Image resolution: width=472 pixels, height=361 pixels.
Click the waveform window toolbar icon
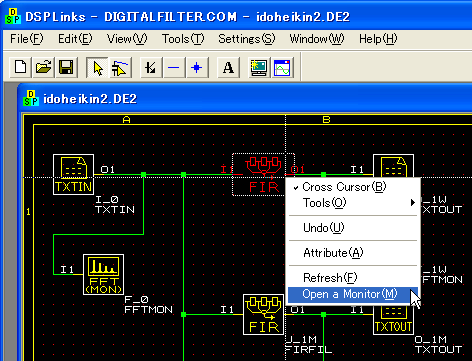click(x=282, y=67)
